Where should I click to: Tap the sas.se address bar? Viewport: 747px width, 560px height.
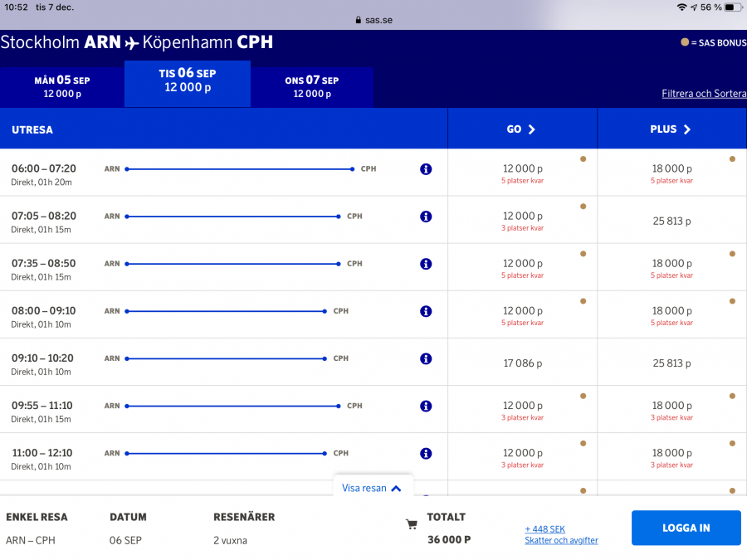pos(373,20)
